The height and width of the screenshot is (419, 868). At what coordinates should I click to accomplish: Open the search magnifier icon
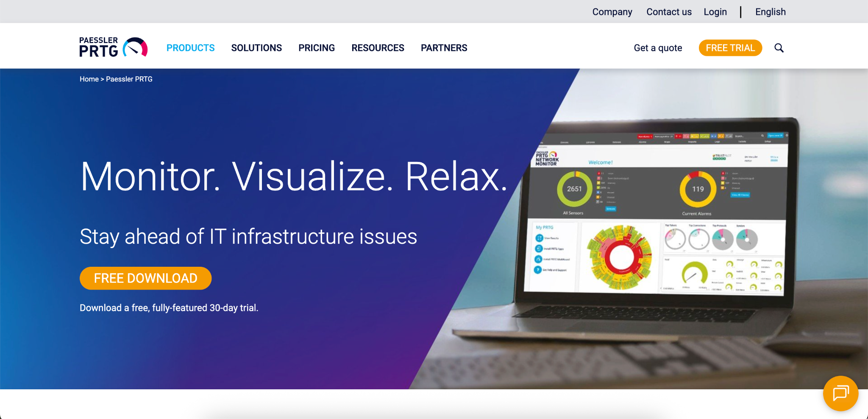[779, 48]
